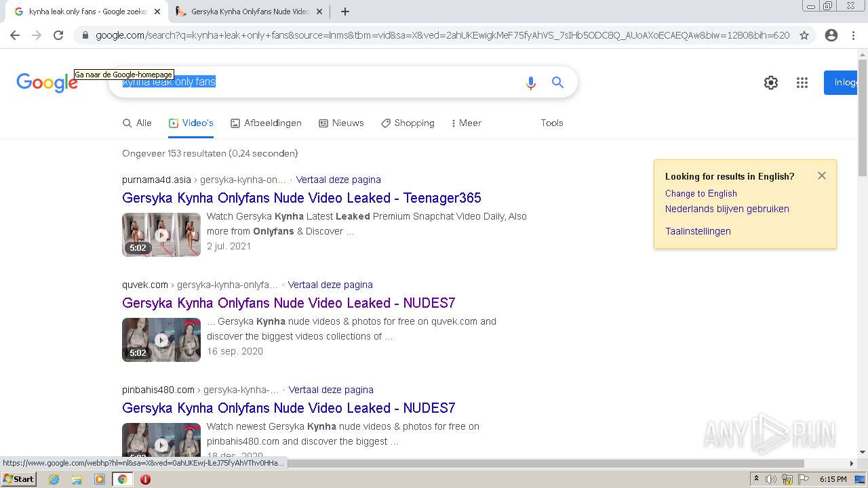868x488 pixels.
Task: Submit search with the magnifier icon
Action: tap(557, 82)
